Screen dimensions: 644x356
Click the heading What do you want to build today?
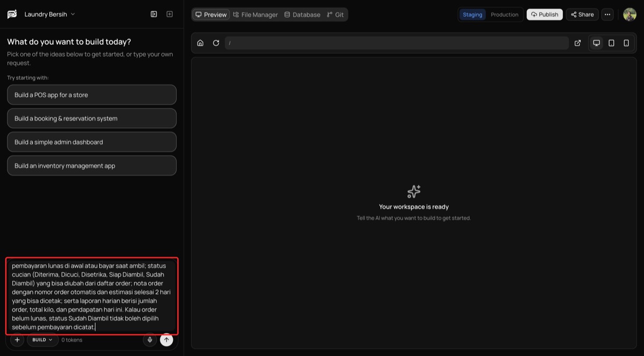tap(69, 42)
